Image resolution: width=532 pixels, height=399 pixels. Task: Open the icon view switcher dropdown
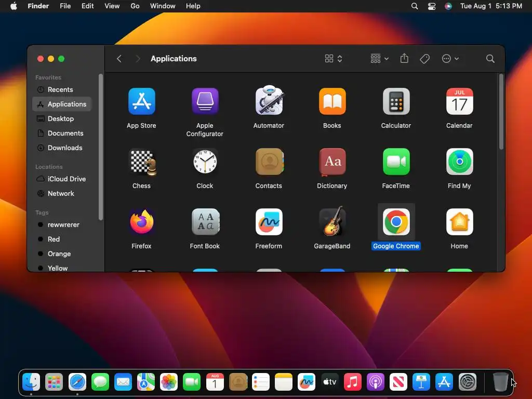pyautogui.click(x=333, y=59)
